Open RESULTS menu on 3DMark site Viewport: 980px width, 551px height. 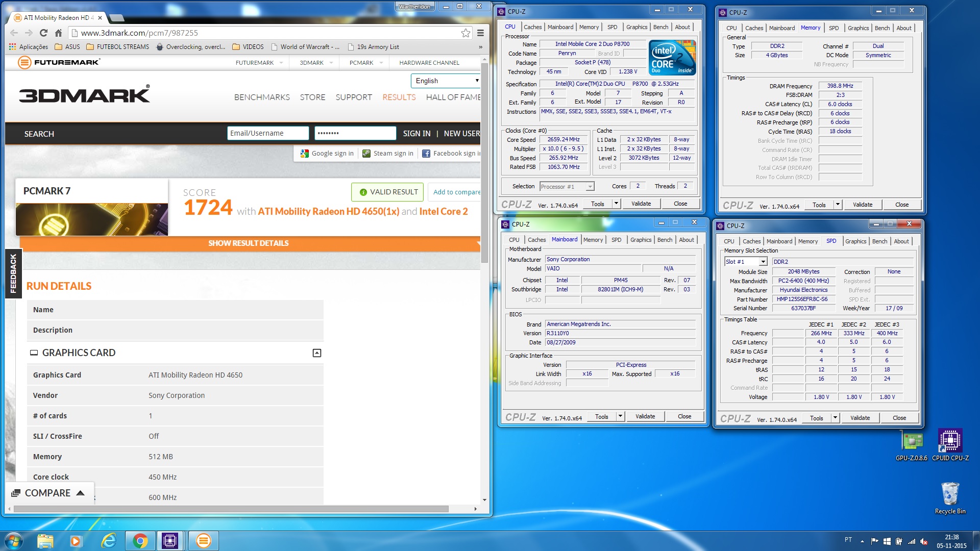399,97
